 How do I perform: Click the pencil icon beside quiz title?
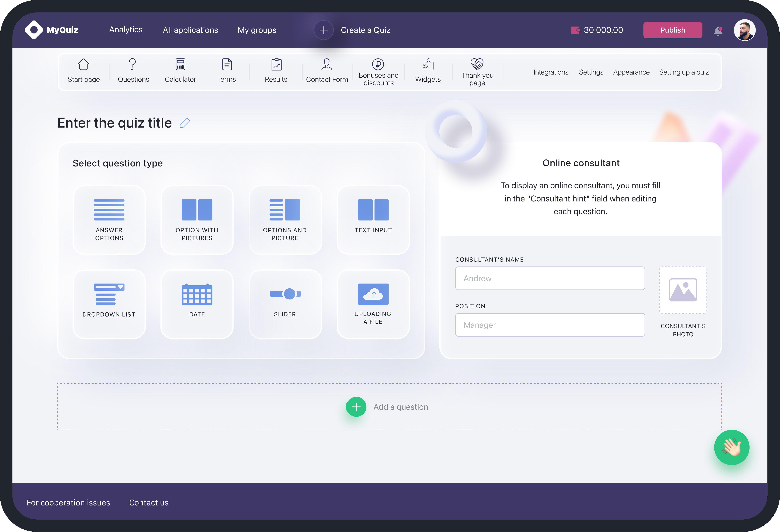point(185,123)
